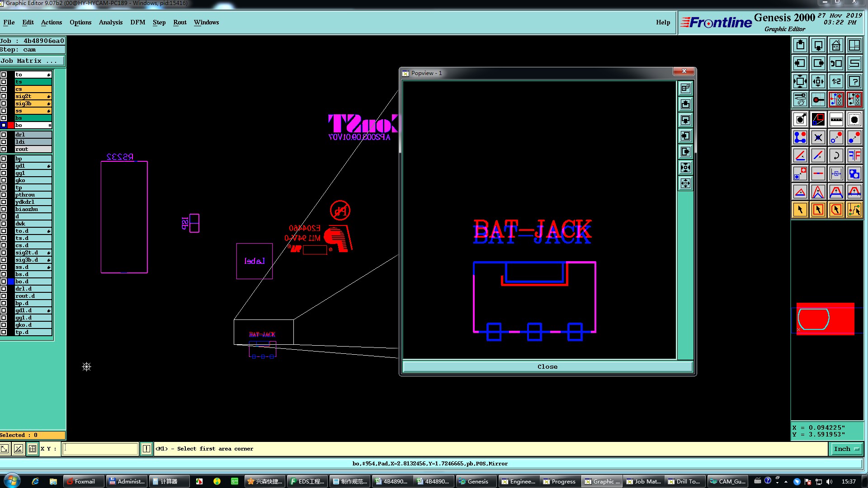This screenshot has height=488, width=868.
Task: Toggle the checkbox for layer sig2t
Action: pyautogui.click(x=4, y=96)
